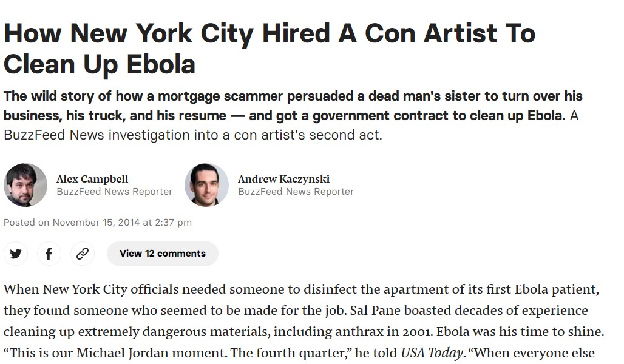
Task: Open Alex Campbell's profile photo
Action: pos(25,185)
